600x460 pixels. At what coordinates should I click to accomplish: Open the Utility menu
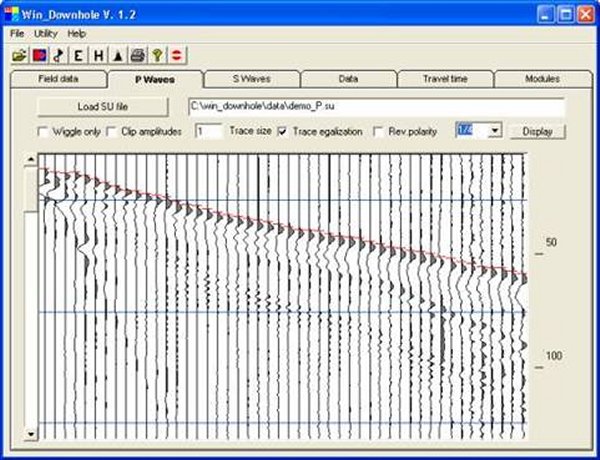click(x=46, y=33)
